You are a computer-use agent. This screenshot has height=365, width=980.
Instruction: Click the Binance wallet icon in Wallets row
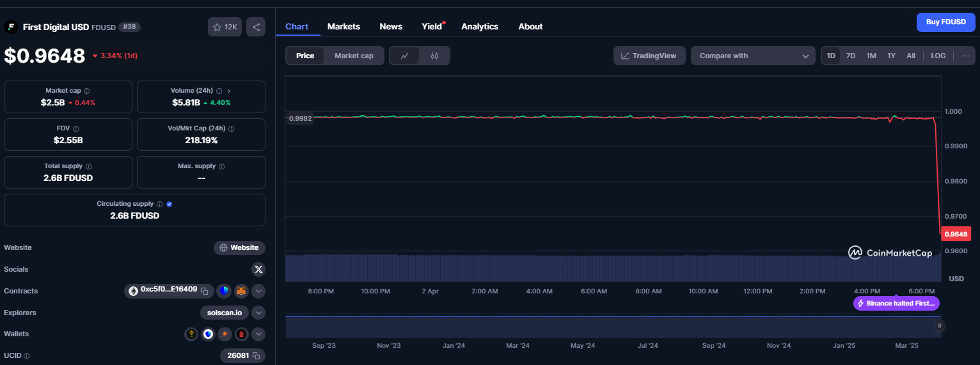pos(191,334)
